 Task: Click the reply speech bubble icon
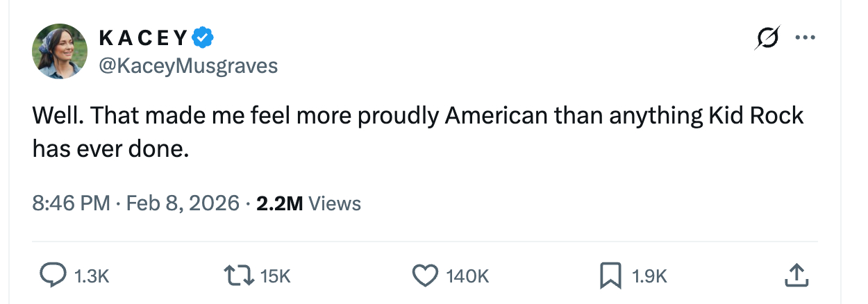[x=51, y=276]
